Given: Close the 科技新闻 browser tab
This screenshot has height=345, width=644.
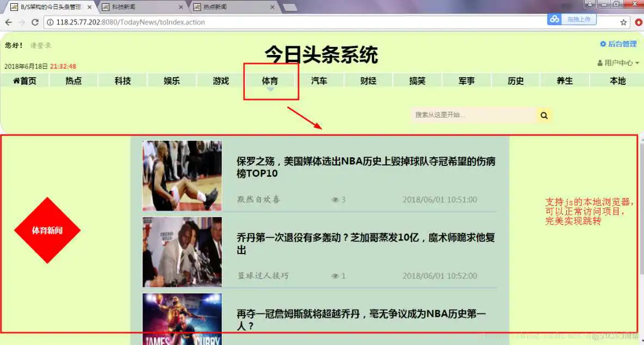Looking at the screenshot, I should [x=181, y=7].
